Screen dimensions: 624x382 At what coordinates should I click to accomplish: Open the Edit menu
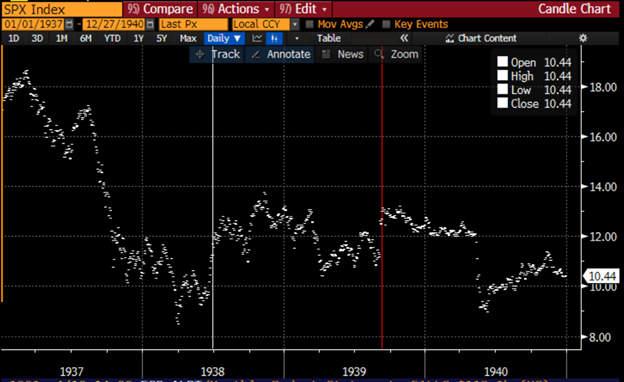pos(303,9)
